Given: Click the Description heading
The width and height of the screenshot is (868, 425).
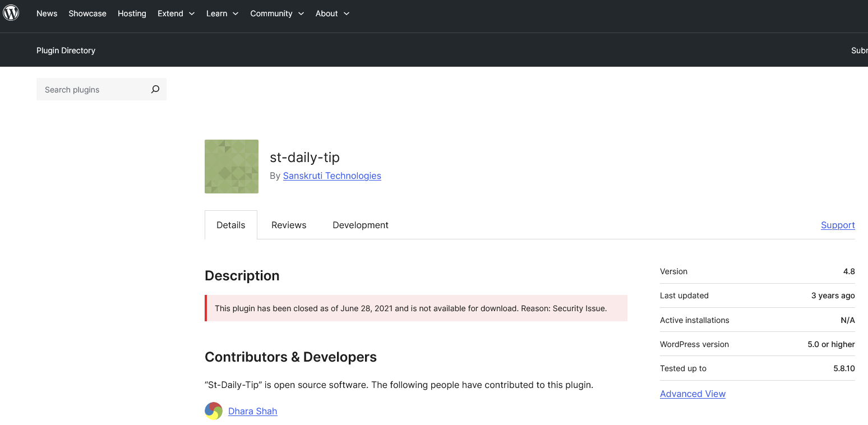Looking at the screenshot, I should [x=242, y=275].
